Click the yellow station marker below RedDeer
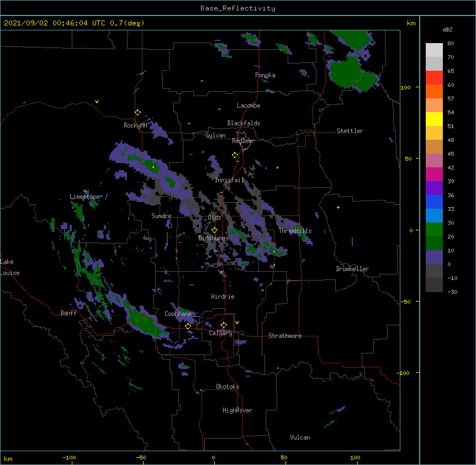Screen dimensions: 476x465 [x=235, y=155]
